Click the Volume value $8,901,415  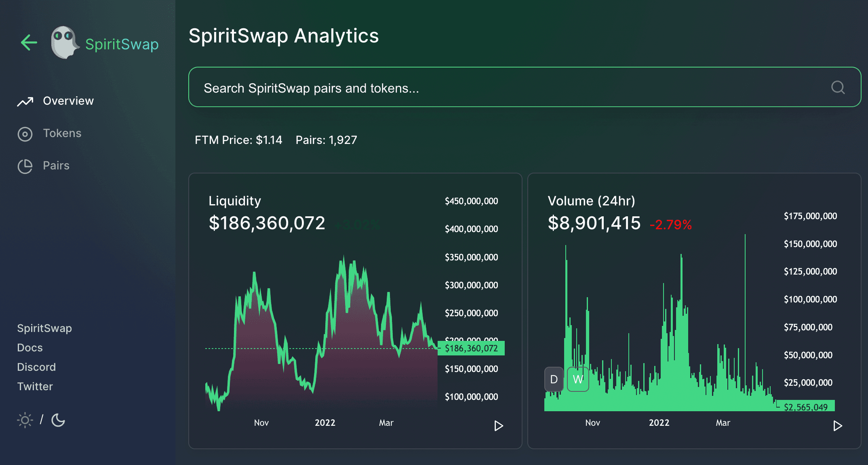(x=594, y=223)
